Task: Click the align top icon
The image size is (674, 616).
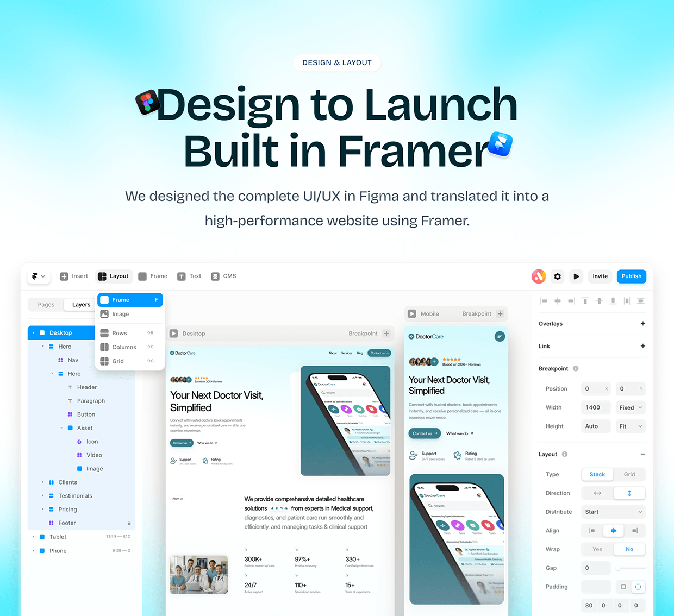Action: 585,300
